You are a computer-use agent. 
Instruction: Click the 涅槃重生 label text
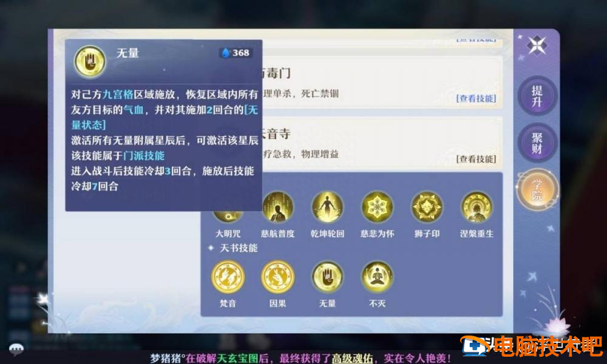(x=476, y=234)
